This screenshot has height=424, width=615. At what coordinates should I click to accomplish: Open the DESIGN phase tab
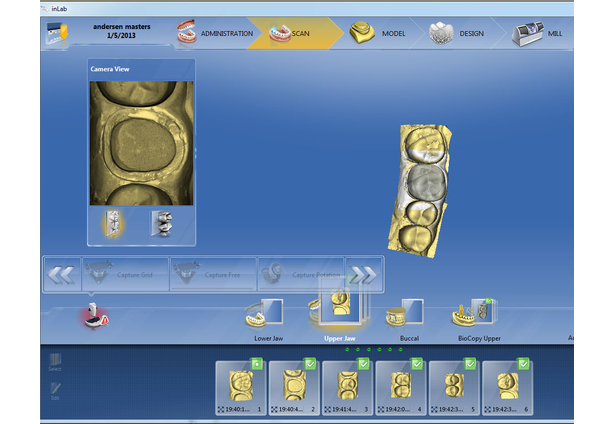tap(457, 33)
